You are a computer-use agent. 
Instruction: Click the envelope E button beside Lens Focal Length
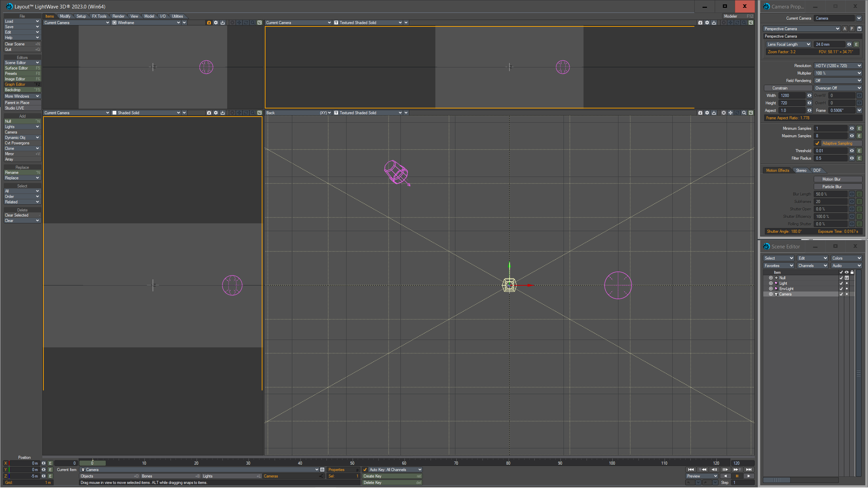[856, 44]
